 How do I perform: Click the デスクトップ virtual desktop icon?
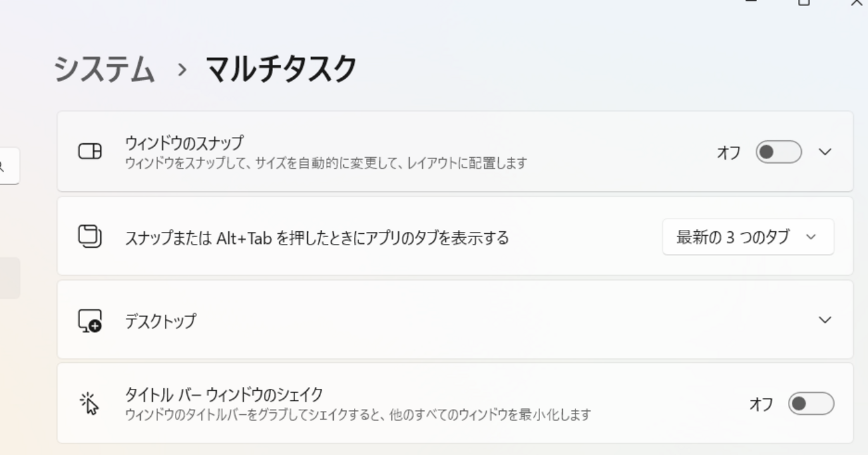90,321
